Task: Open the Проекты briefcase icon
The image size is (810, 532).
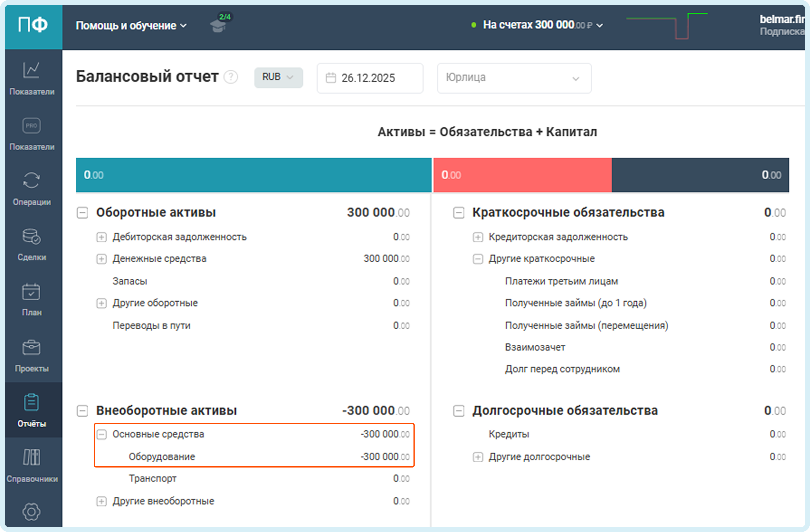Action: pyautogui.click(x=31, y=348)
